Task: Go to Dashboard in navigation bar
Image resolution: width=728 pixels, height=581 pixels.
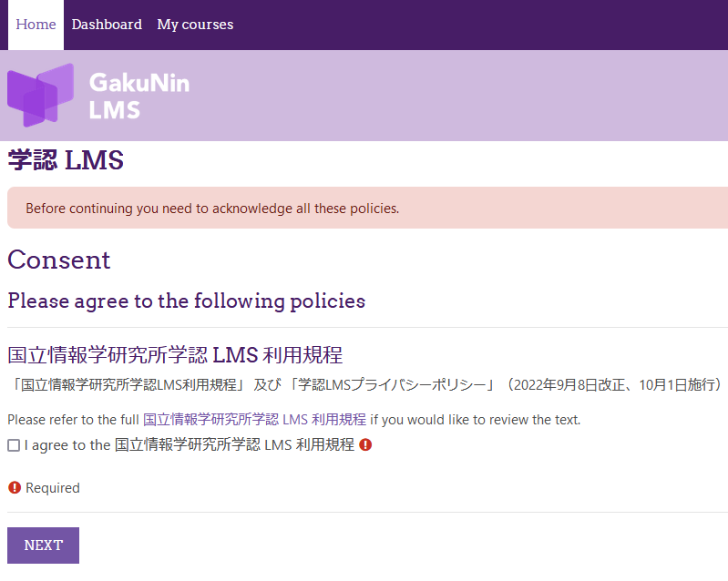Action: click(107, 25)
